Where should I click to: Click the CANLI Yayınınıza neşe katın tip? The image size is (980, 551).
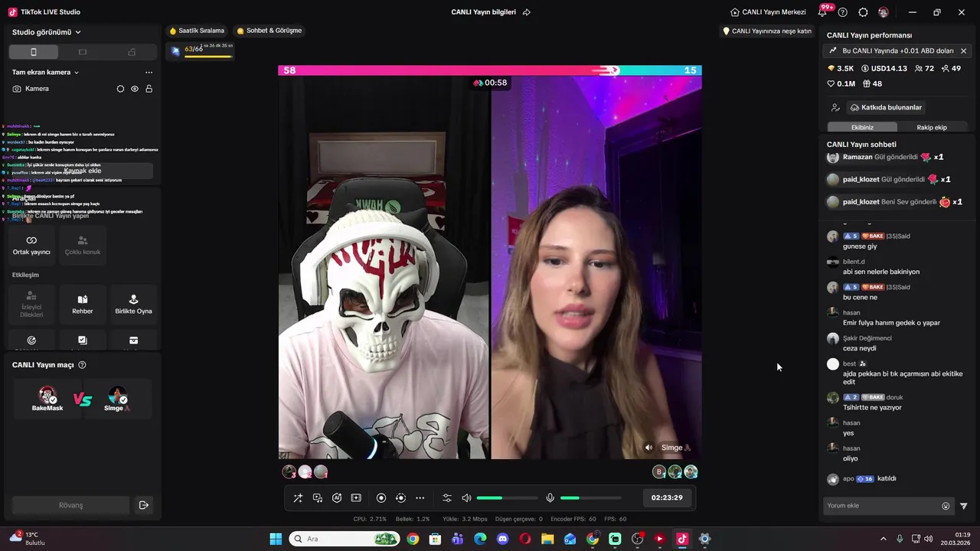click(767, 31)
